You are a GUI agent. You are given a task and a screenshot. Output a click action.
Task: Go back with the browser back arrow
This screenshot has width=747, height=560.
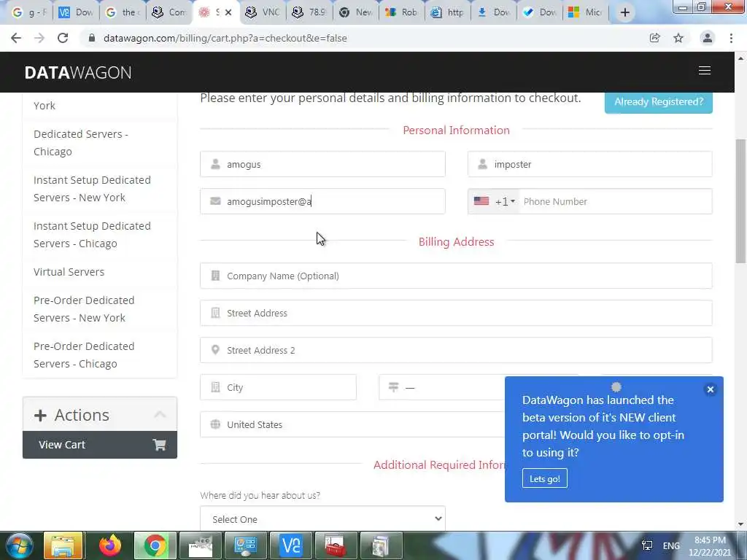[16, 38]
